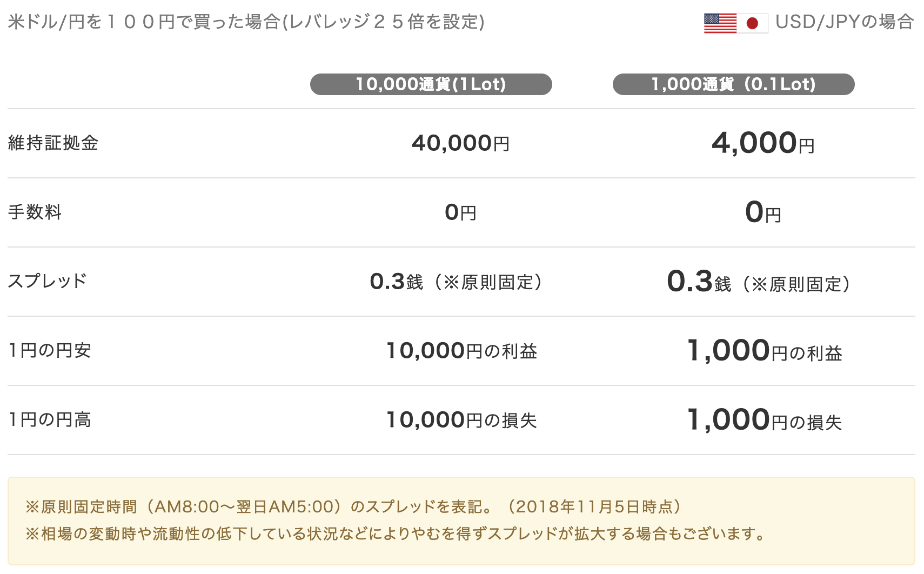
Task: Click the 4,000円 margin value
Action: [763, 143]
